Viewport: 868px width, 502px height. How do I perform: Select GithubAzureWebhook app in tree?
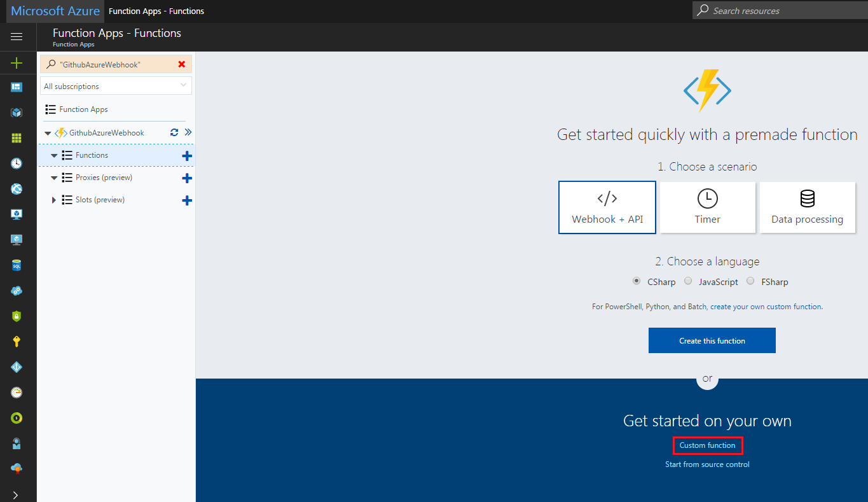click(106, 133)
